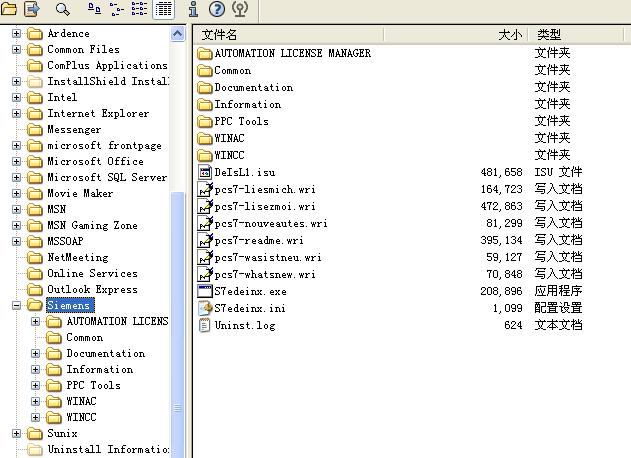The image size is (631, 458).
Task: Click the folder with arrow toolbar icon
Action: click(31, 9)
